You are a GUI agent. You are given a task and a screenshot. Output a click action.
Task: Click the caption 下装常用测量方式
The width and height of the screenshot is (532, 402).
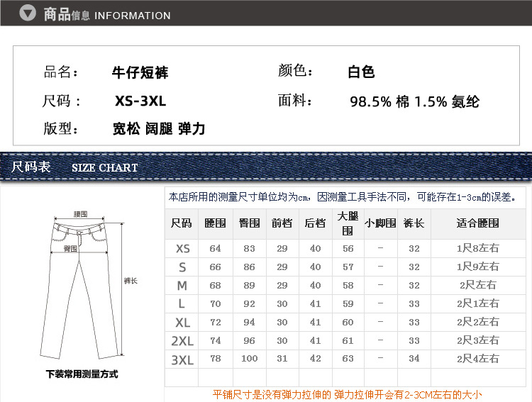[82, 374]
